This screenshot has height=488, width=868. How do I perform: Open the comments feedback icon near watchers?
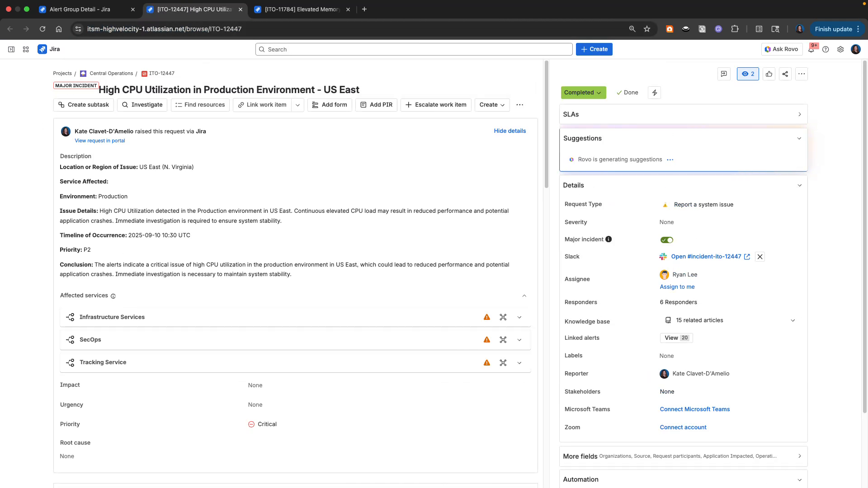724,74
